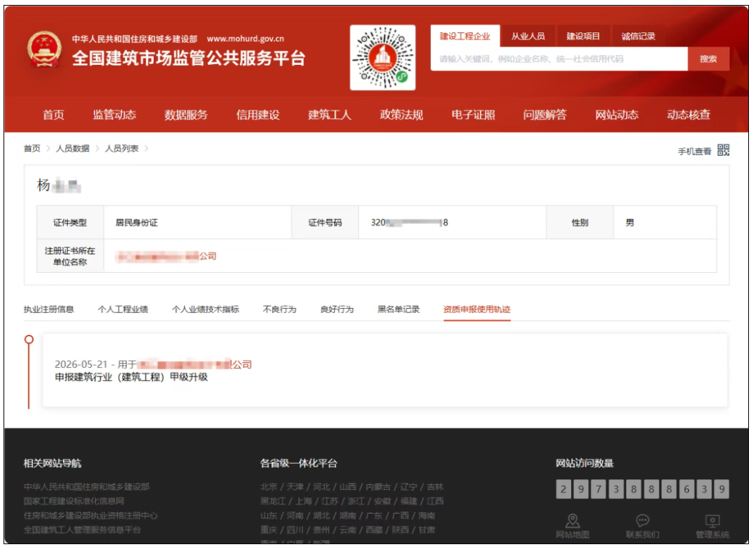Click the 网站地图 map pin icon
Image resolution: width=756 pixels, height=547 pixels.
pos(573,520)
